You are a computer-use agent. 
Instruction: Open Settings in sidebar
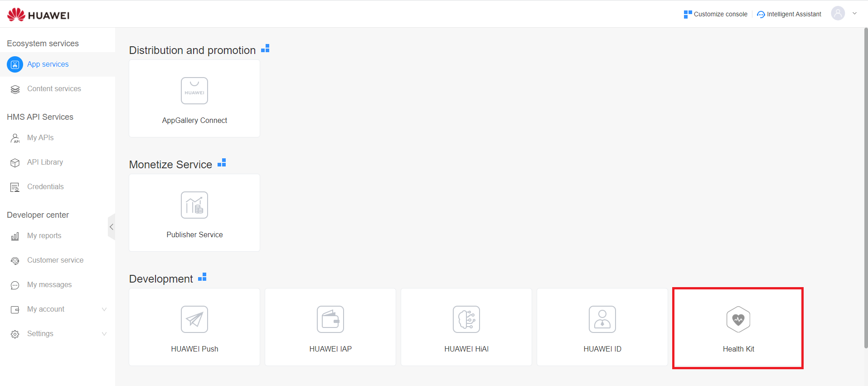[58, 334]
